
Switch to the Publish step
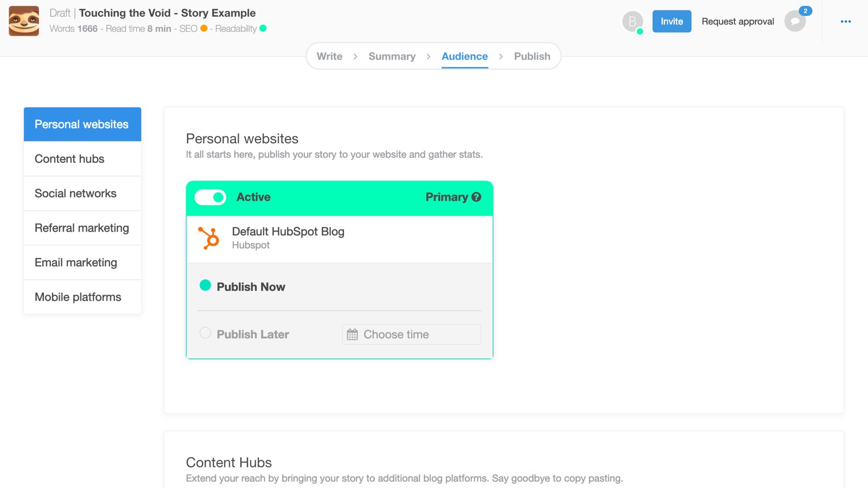coord(532,56)
